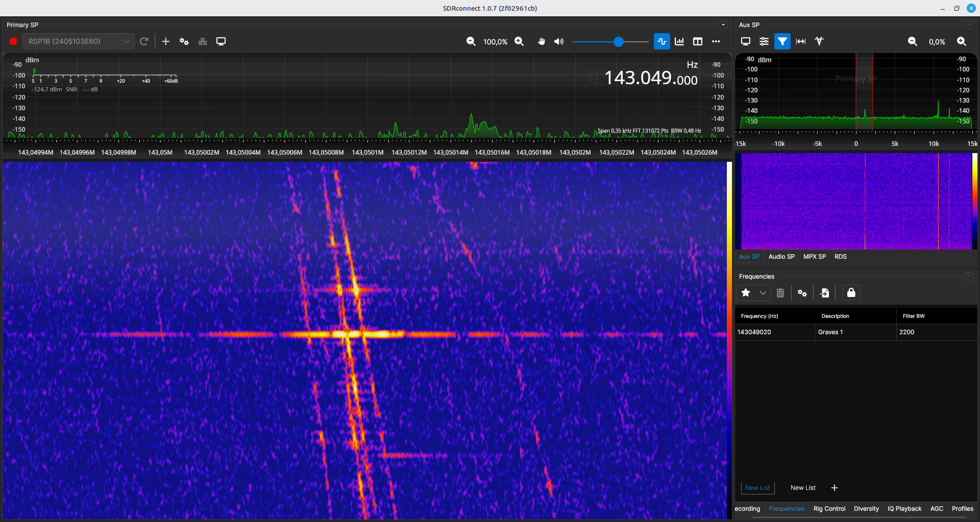Select the white New List tab
Image resolution: width=980 pixels, height=522 pixels.
click(803, 488)
